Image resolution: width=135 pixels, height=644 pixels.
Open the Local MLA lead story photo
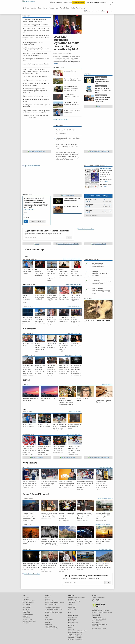67,25
